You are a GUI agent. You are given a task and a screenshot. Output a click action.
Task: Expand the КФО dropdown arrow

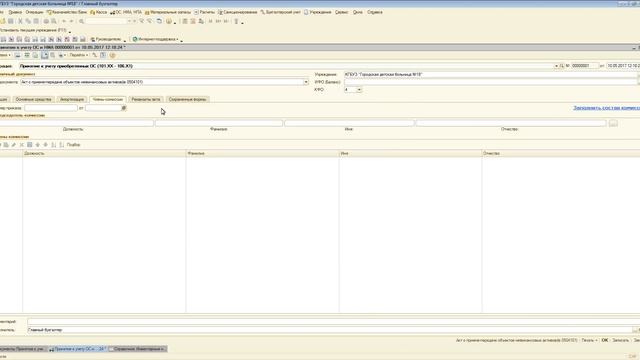click(359, 90)
